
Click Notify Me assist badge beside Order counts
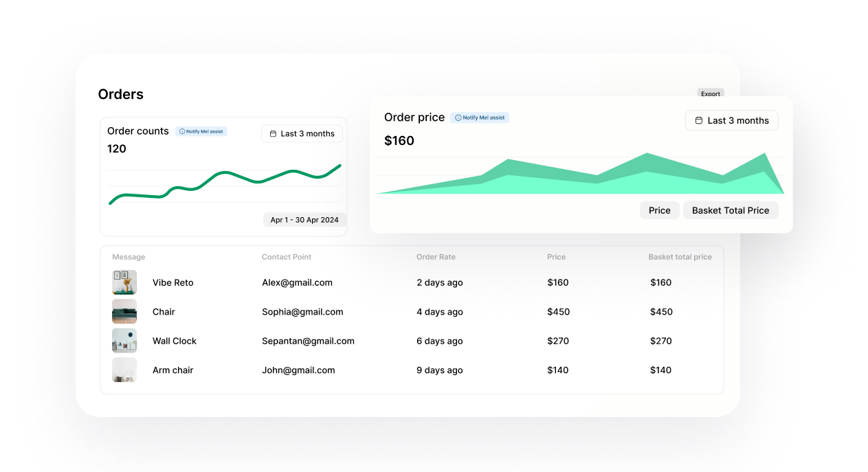coord(201,131)
